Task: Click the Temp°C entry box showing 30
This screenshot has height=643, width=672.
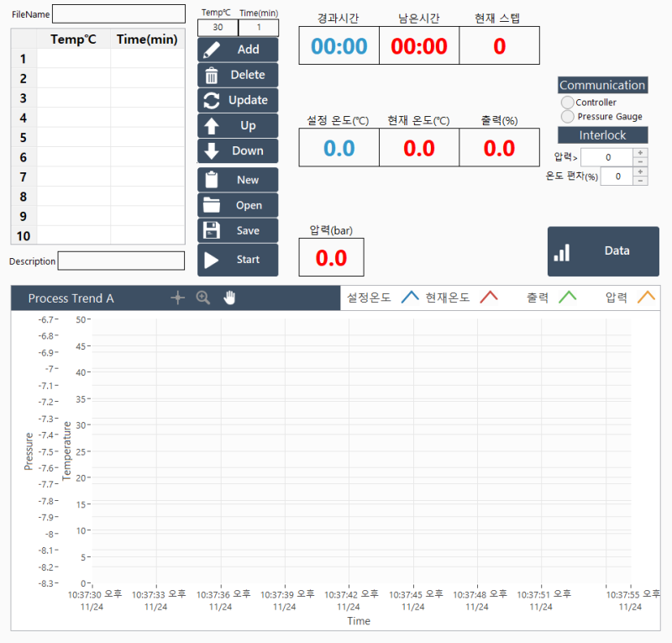Action: [x=218, y=28]
